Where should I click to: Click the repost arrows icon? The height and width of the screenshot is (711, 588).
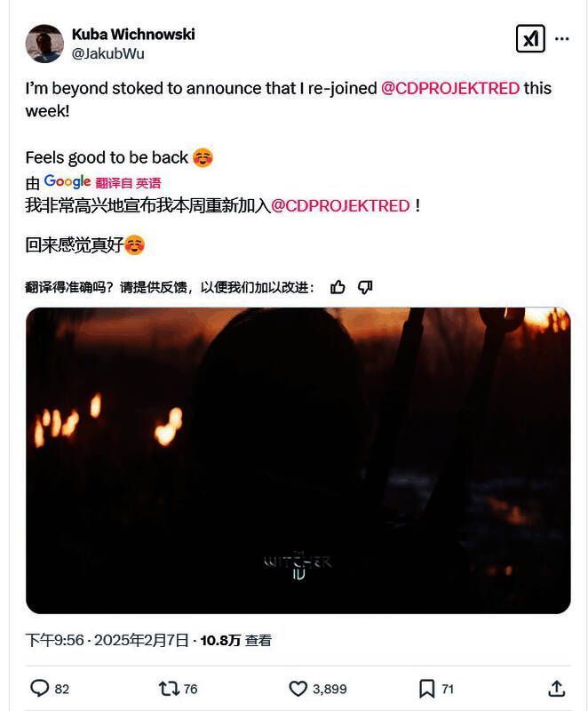click(x=169, y=689)
